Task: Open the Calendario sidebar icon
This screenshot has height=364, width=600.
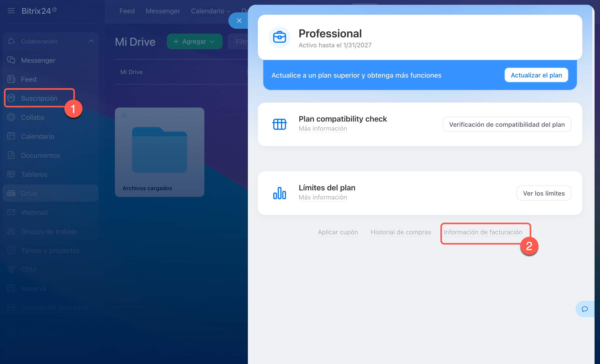Action: tap(11, 136)
